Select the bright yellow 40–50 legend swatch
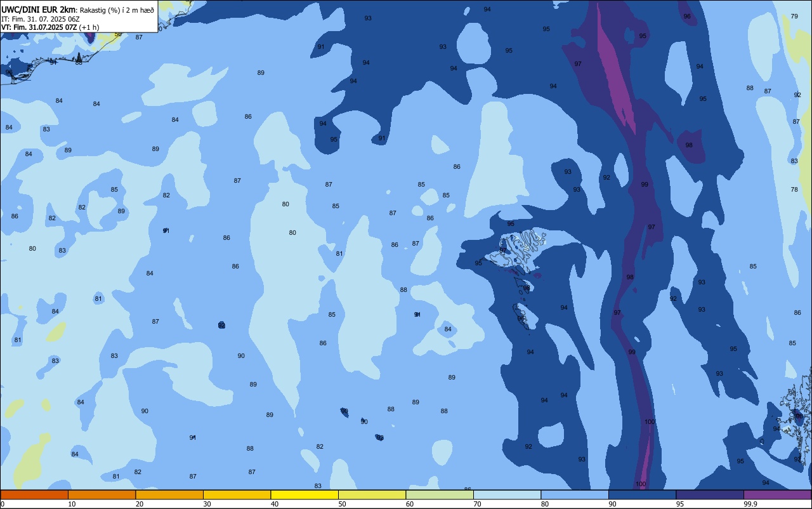This screenshot has height=509, width=812. (304, 494)
